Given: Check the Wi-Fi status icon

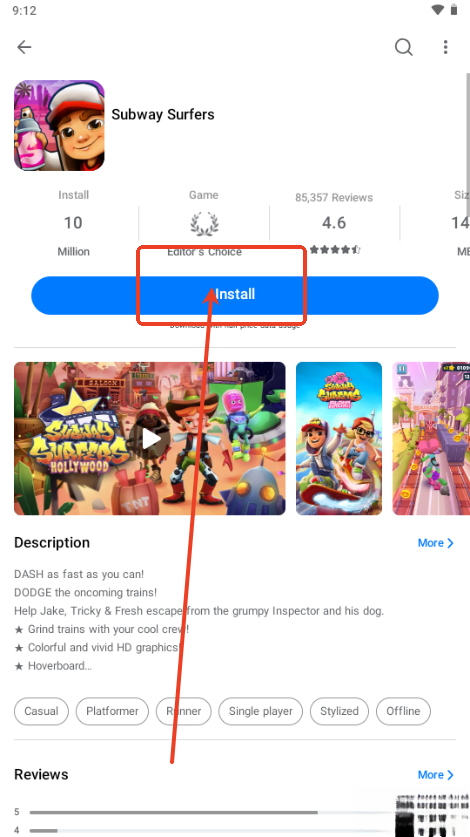Looking at the screenshot, I should [x=438, y=10].
